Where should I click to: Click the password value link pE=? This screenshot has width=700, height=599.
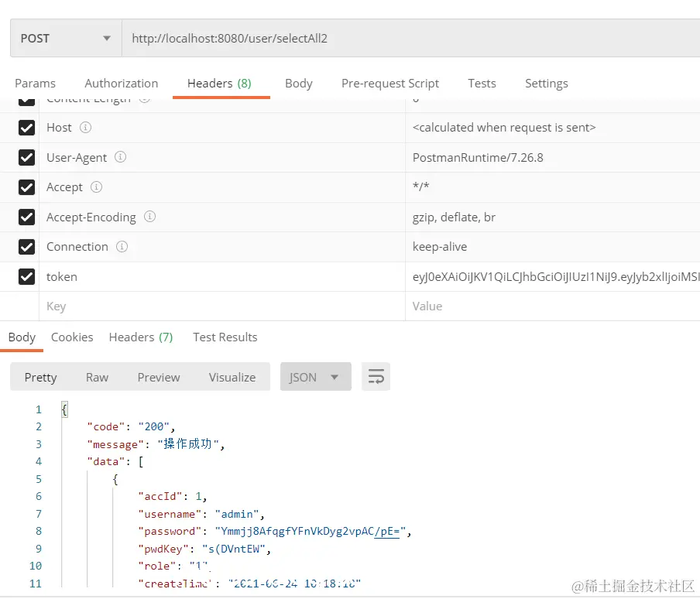coord(386,531)
